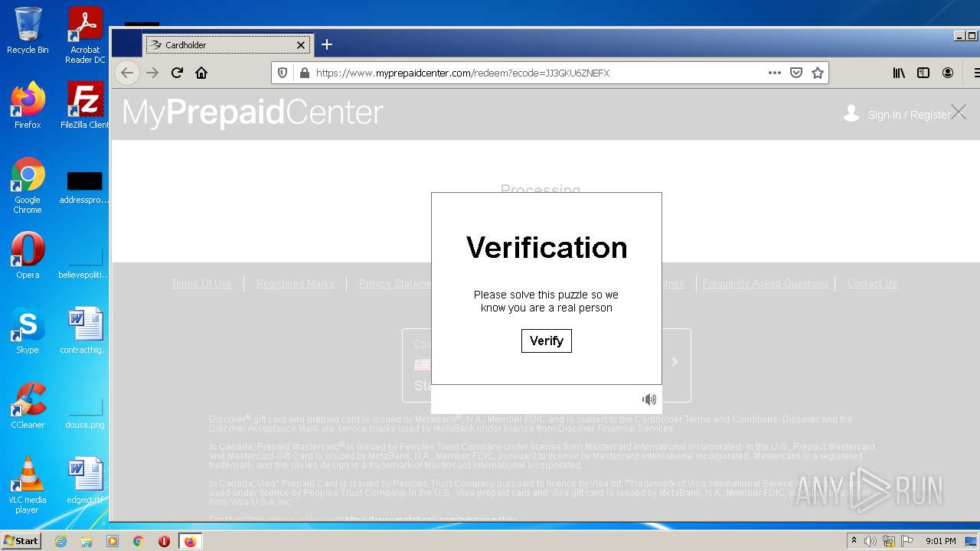Show site security padlock info
The image size is (980, 551).
pyautogui.click(x=304, y=73)
